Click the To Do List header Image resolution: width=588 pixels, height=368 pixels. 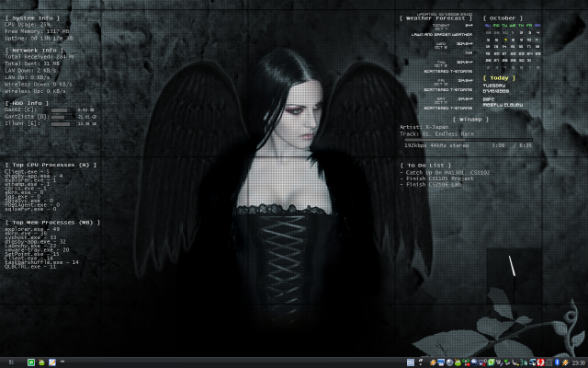pos(425,166)
